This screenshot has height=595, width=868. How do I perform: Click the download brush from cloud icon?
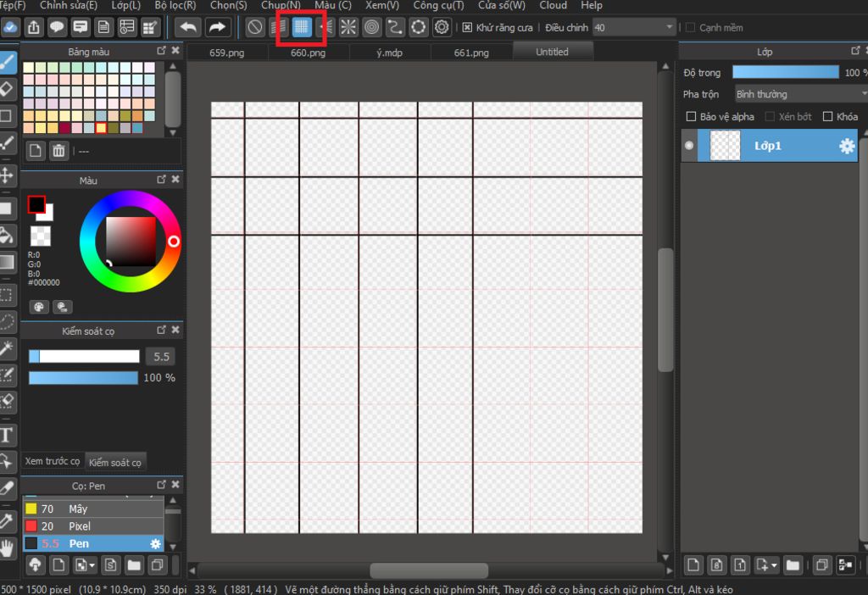click(35, 565)
